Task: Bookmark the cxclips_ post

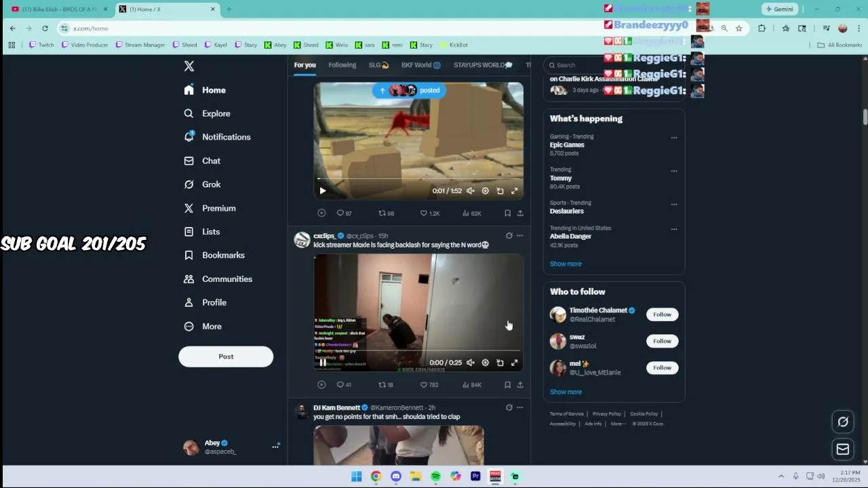Action: click(507, 385)
